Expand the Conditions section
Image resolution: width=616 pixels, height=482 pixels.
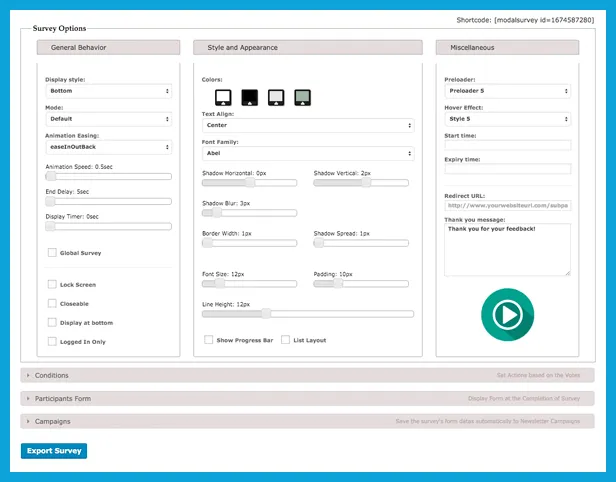[x=307, y=375]
